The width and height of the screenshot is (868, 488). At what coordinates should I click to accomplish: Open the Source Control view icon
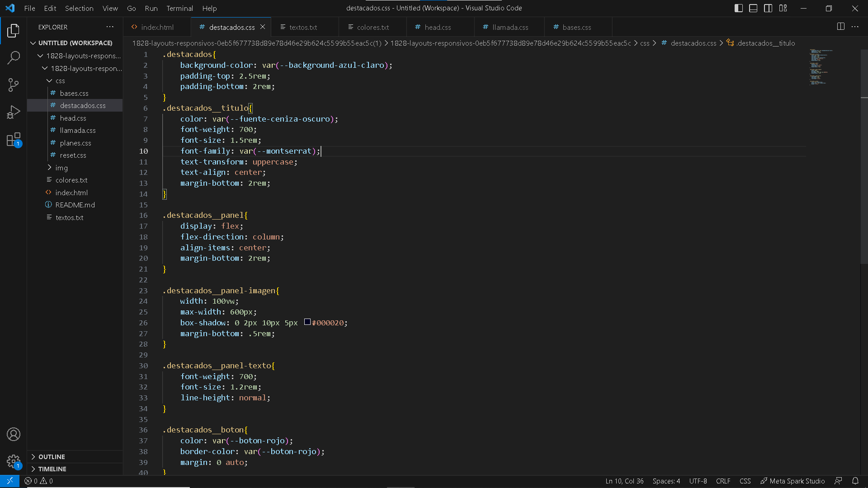click(14, 85)
